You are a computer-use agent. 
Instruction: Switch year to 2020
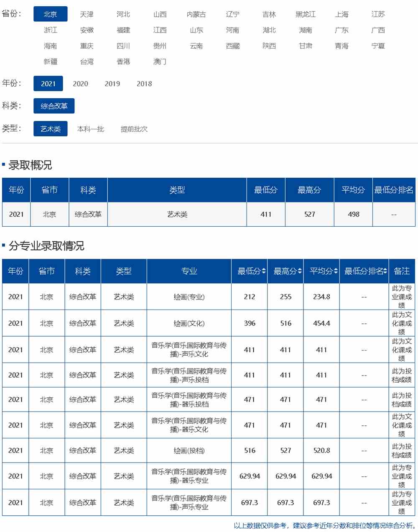click(x=80, y=84)
